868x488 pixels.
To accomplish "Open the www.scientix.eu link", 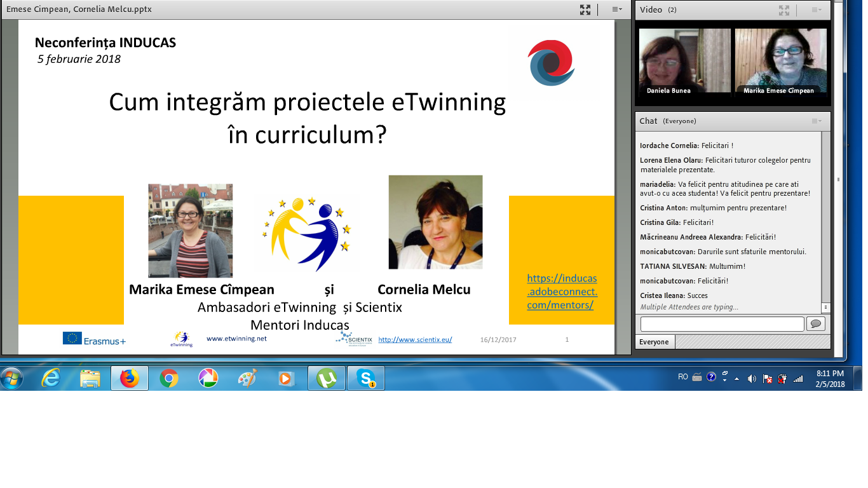I will 415,339.
